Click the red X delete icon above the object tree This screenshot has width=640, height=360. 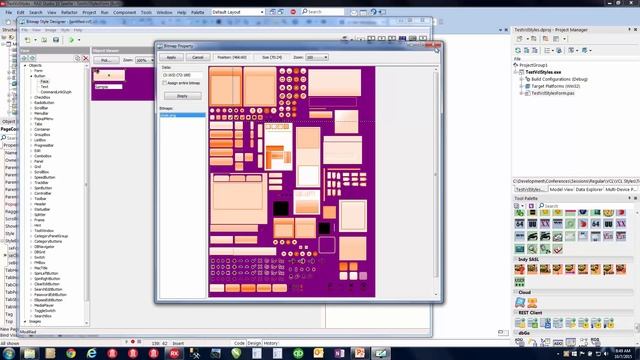85,58
